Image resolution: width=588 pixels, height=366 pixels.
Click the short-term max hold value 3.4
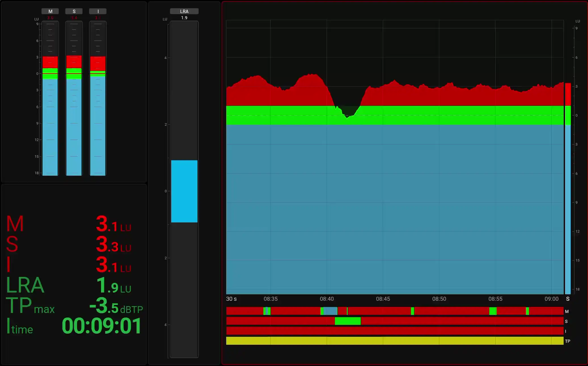point(74,18)
